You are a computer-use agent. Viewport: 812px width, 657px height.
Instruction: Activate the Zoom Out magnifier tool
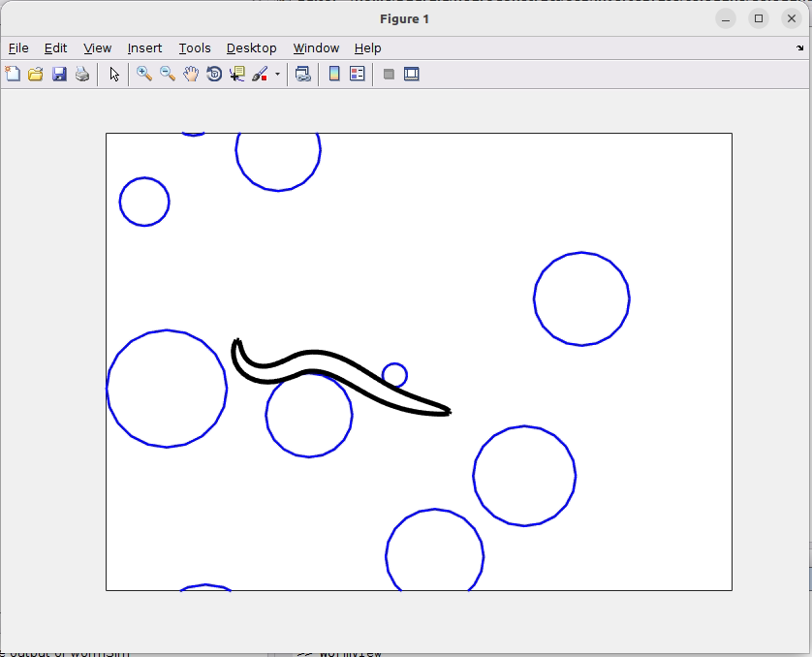168,74
